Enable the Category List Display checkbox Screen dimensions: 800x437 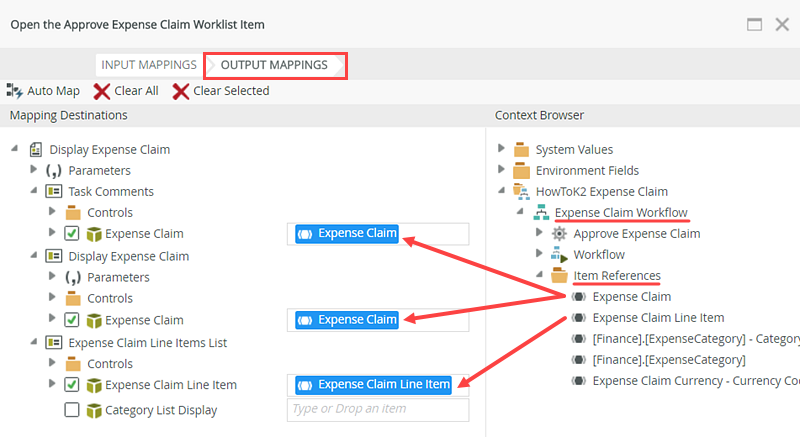point(72,409)
